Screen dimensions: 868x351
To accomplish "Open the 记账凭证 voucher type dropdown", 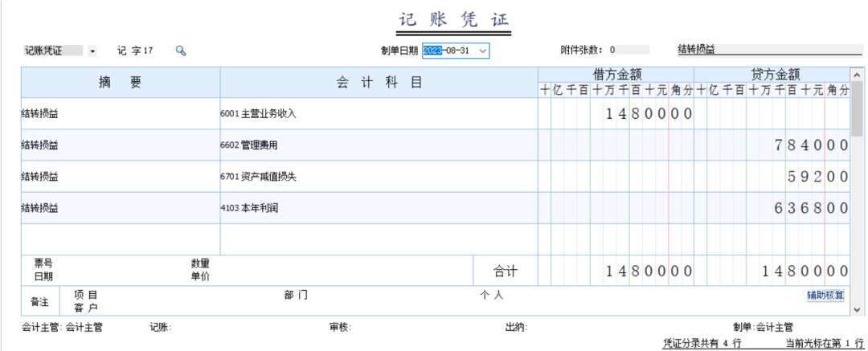I will click(x=92, y=51).
